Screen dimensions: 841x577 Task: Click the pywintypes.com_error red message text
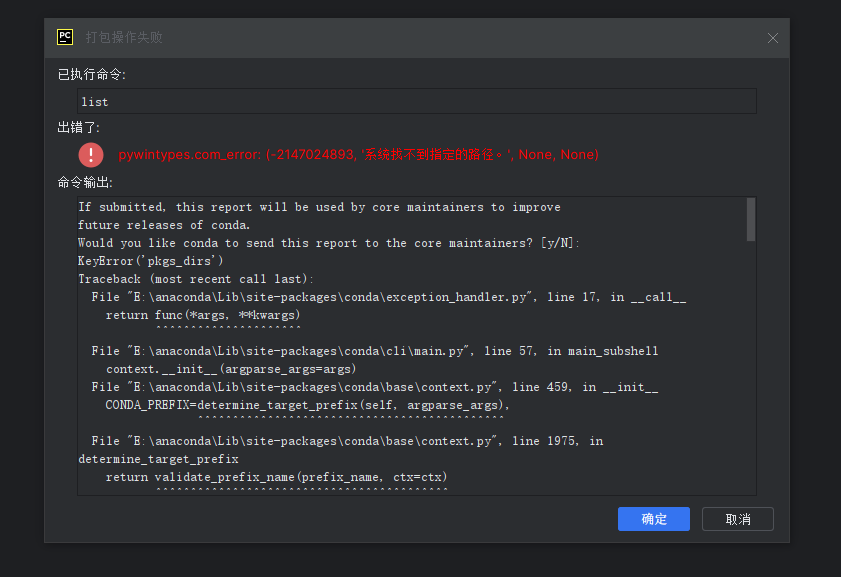tap(358, 154)
